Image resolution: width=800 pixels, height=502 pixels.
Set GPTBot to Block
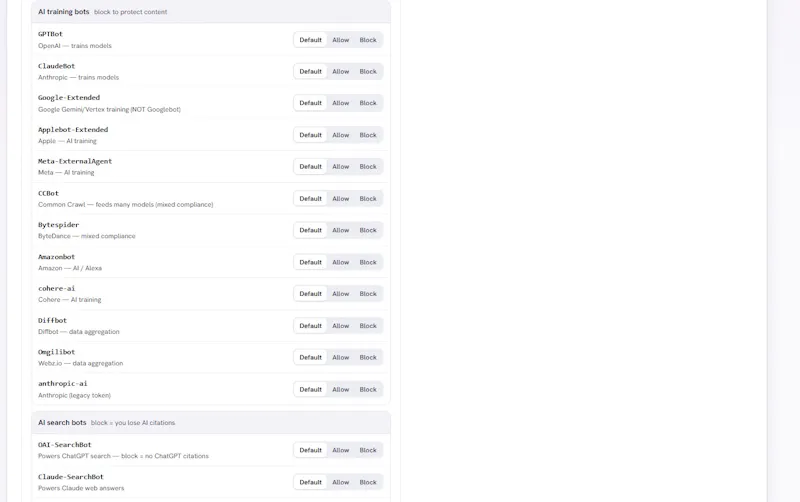[368, 40]
